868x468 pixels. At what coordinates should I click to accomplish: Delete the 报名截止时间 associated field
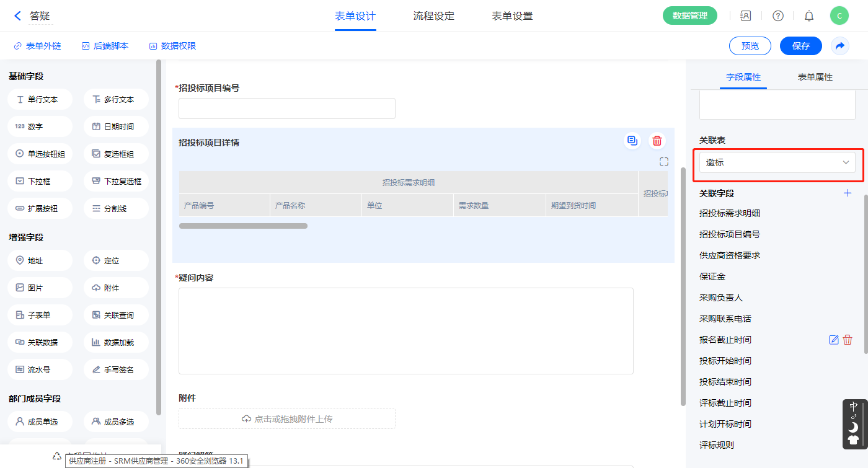point(848,340)
